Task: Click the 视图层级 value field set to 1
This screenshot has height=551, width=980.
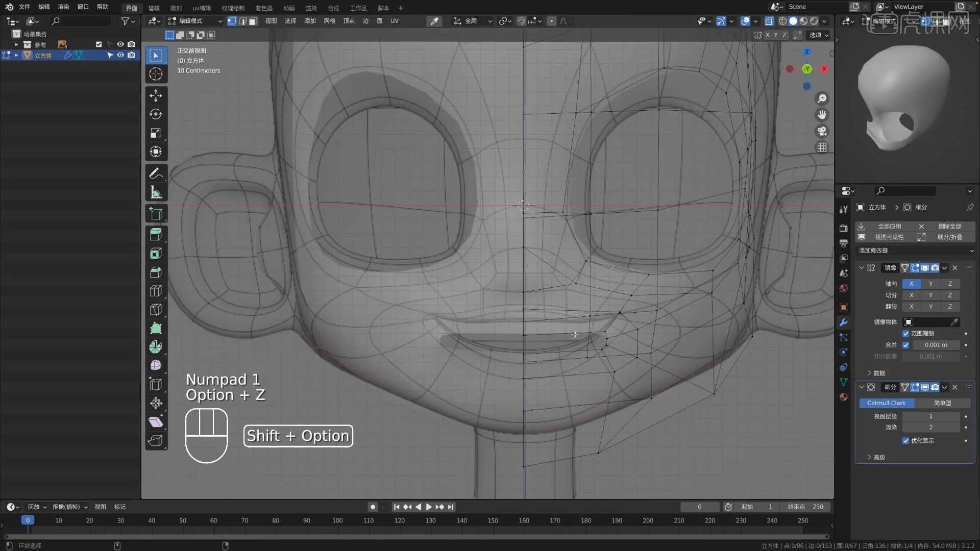Action: point(930,416)
